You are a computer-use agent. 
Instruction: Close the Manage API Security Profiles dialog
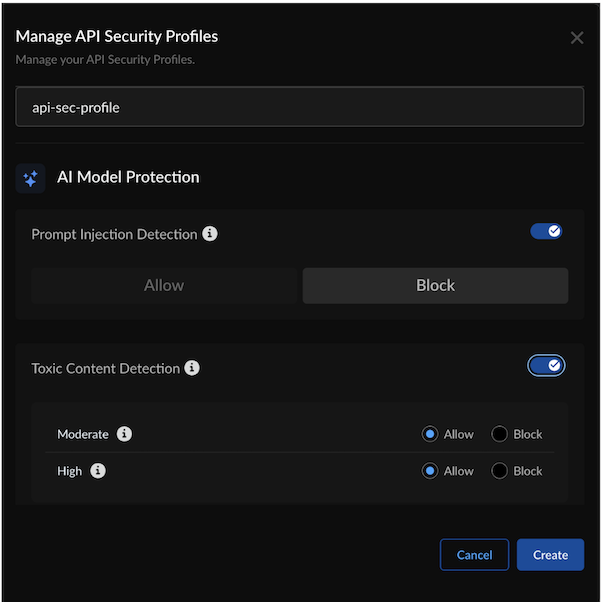pos(577,38)
